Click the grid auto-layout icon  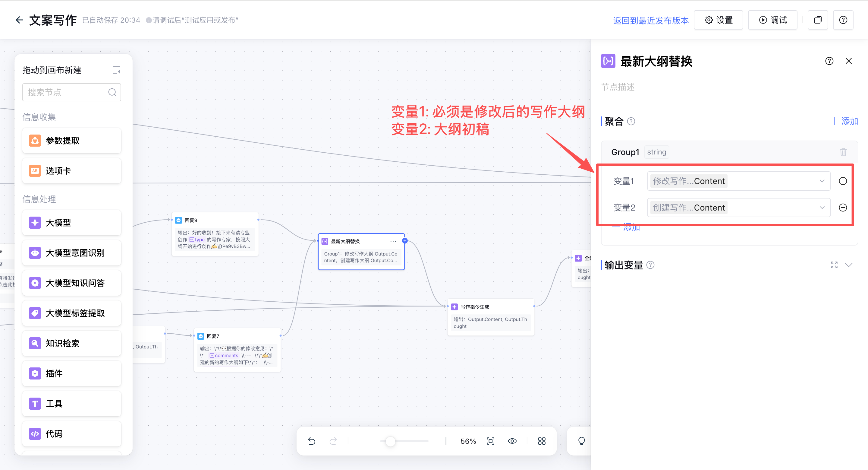[542, 441]
